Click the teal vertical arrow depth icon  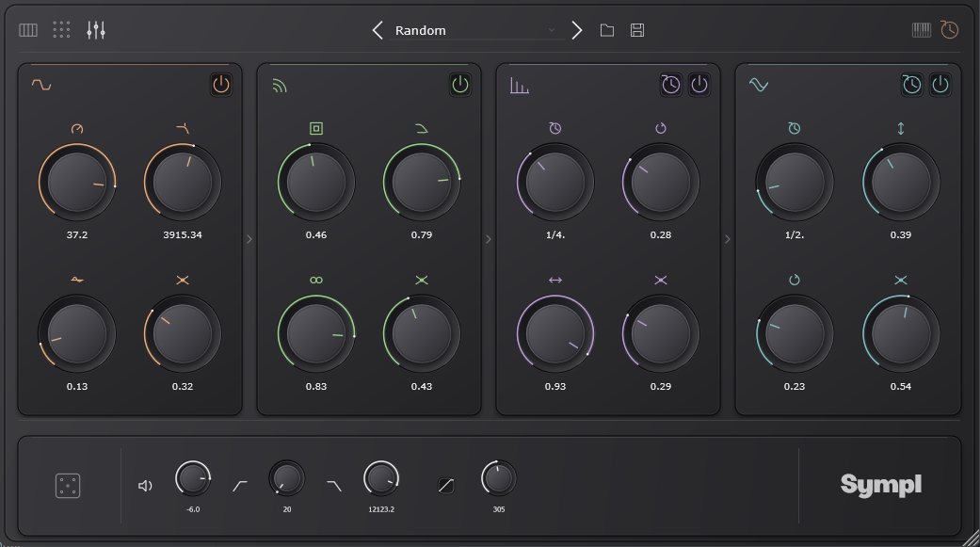901,128
